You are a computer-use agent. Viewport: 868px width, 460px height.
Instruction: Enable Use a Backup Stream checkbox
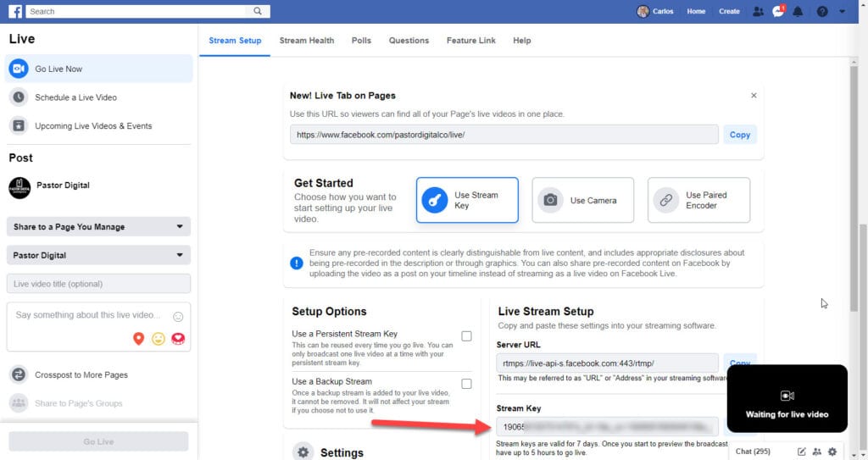[467, 384]
